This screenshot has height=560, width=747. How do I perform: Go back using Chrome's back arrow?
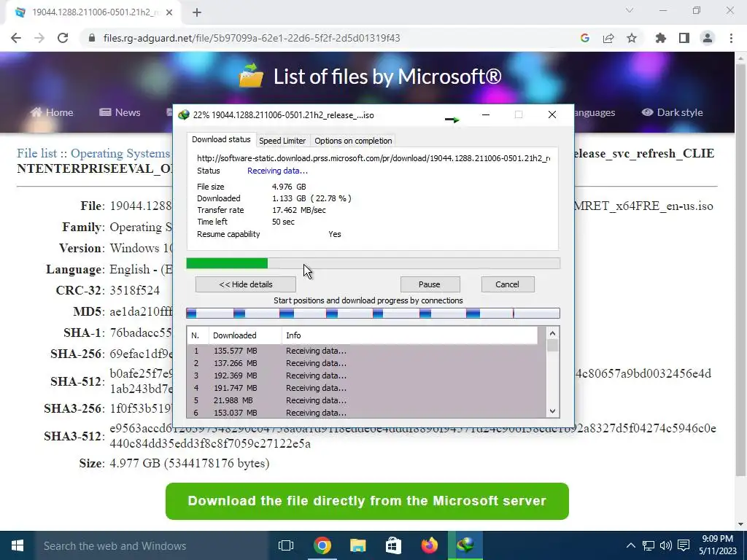(x=16, y=38)
